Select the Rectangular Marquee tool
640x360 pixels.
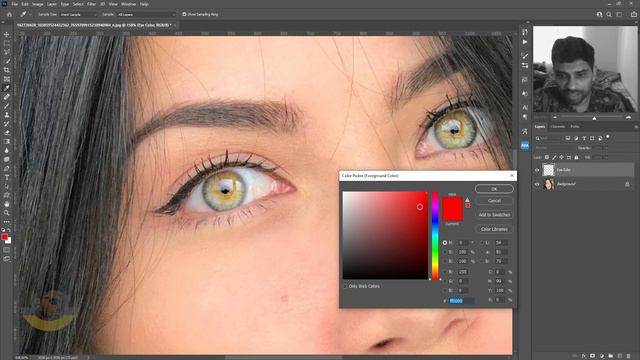pyautogui.click(x=7, y=43)
